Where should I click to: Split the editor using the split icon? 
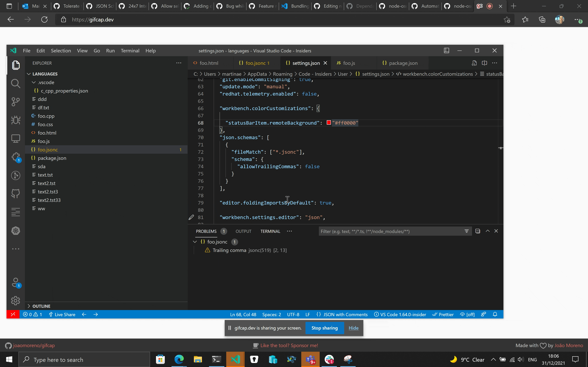point(484,63)
